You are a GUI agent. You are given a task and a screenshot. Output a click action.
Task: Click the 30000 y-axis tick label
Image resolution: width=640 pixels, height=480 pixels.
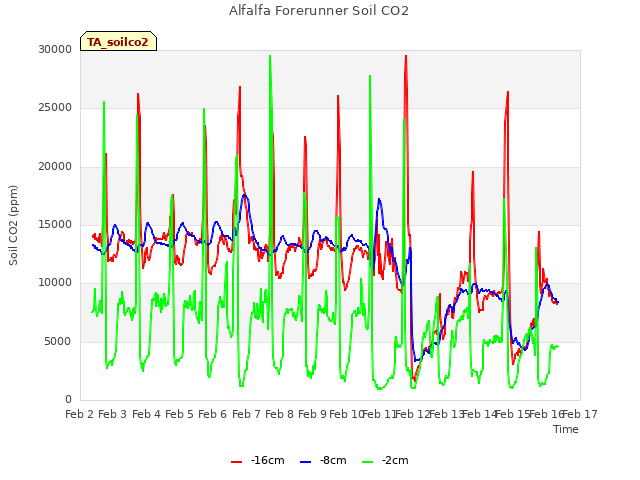click(55, 49)
